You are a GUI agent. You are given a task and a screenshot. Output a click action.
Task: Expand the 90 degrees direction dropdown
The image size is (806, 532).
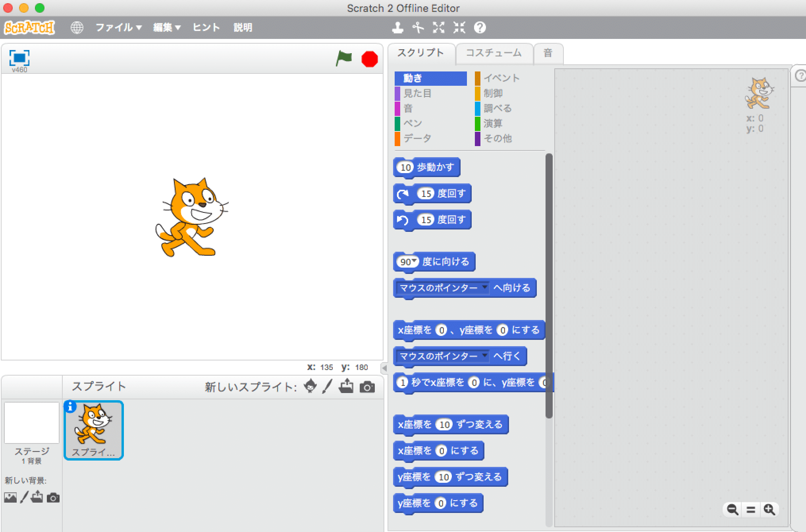coord(412,262)
